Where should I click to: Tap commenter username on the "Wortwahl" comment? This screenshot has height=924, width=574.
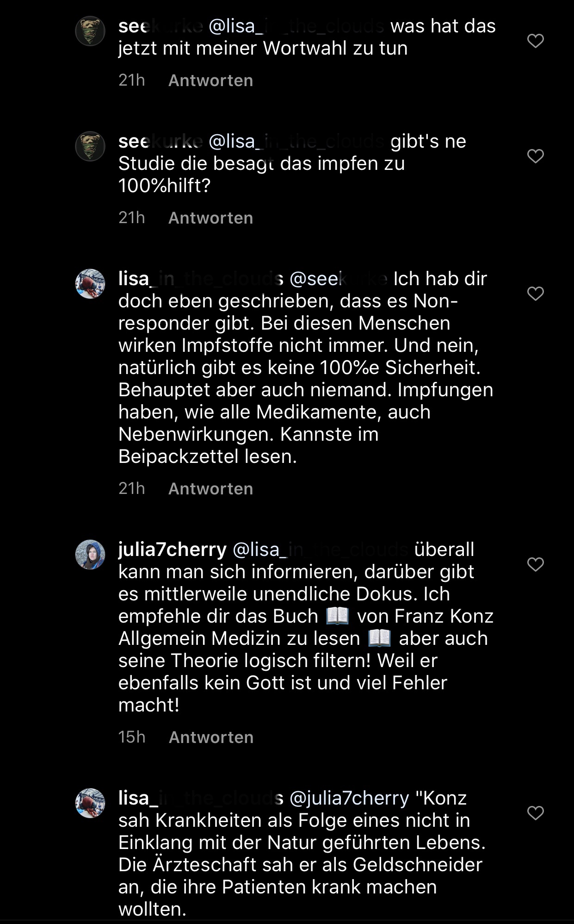click(x=160, y=26)
